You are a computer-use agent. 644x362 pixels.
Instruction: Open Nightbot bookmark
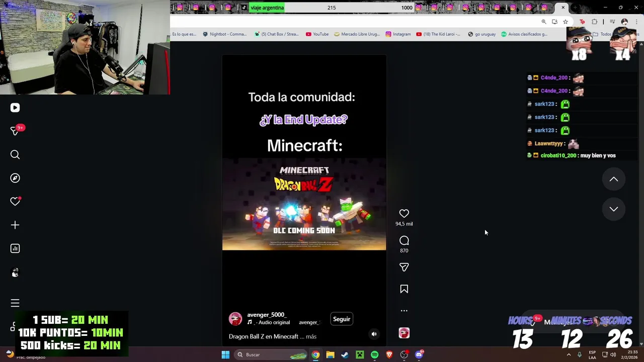(x=224, y=34)
